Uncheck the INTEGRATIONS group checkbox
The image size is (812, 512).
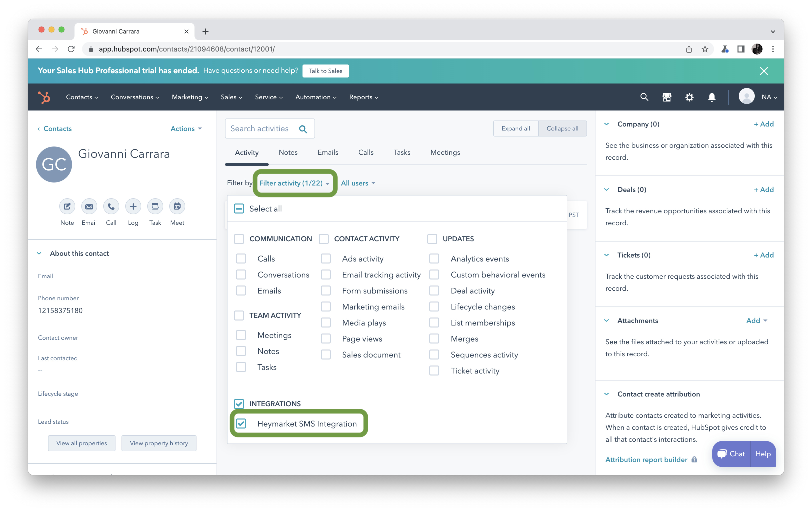coord(239,404)
